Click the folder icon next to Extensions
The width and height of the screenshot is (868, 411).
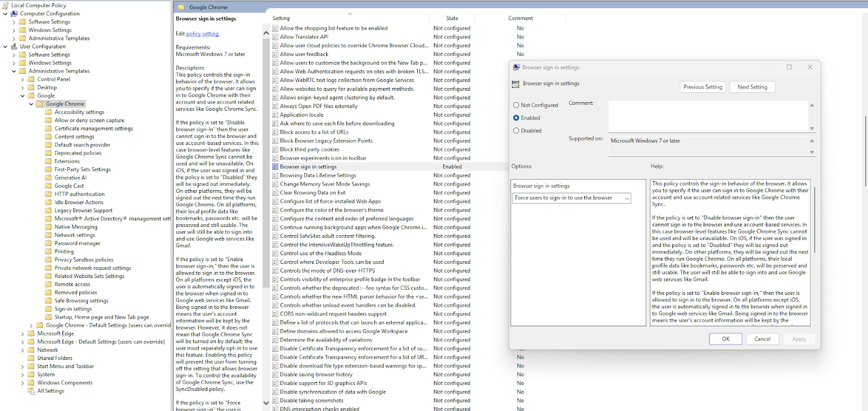[x=49, y=161]
